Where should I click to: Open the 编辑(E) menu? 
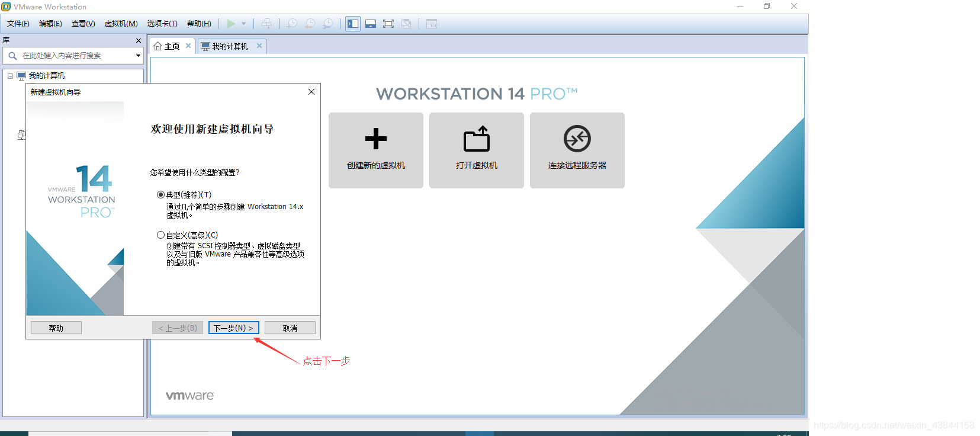(x=50, y=24)
